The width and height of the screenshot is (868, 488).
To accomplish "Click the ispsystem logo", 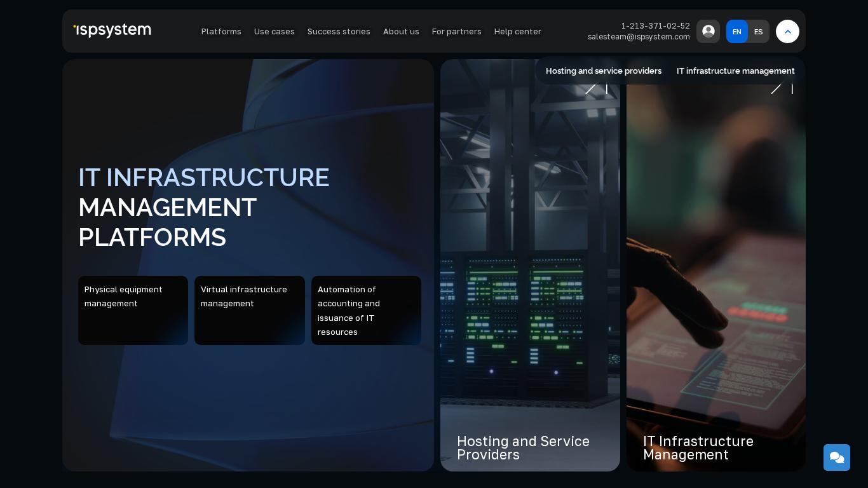I will pyautogui.click(x=112, y=30).
